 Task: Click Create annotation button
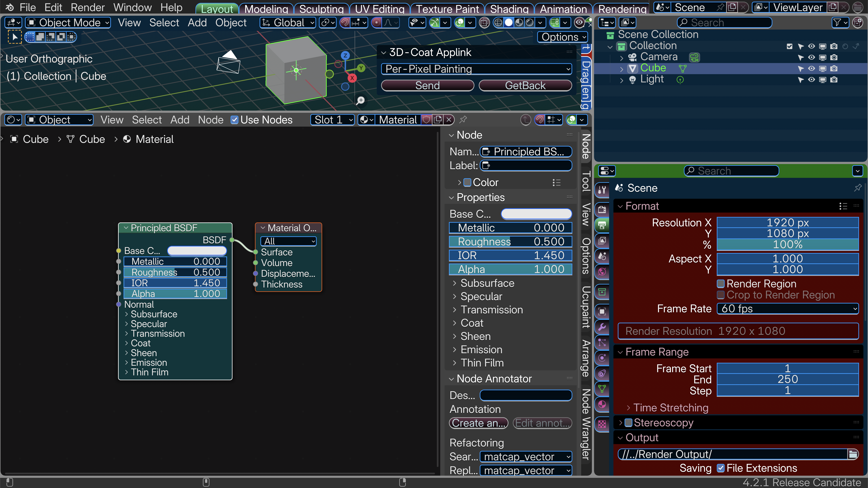(x=478, y=423)
